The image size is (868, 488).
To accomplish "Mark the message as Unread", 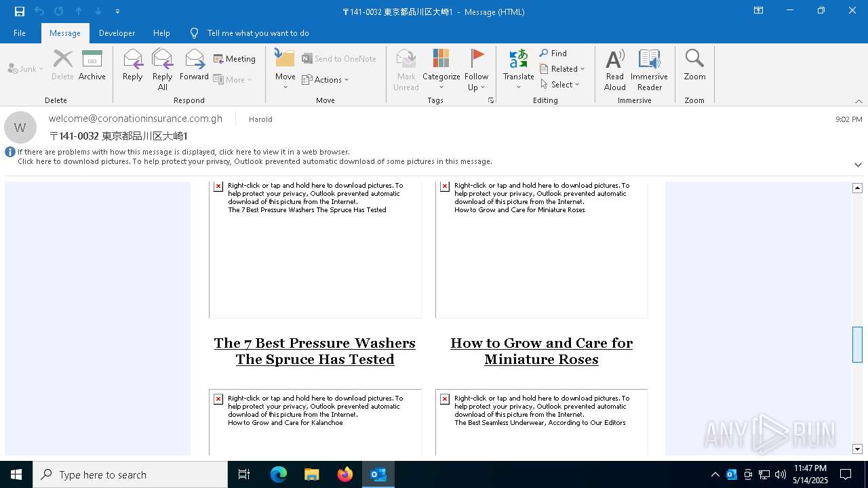I will (406, 69).
